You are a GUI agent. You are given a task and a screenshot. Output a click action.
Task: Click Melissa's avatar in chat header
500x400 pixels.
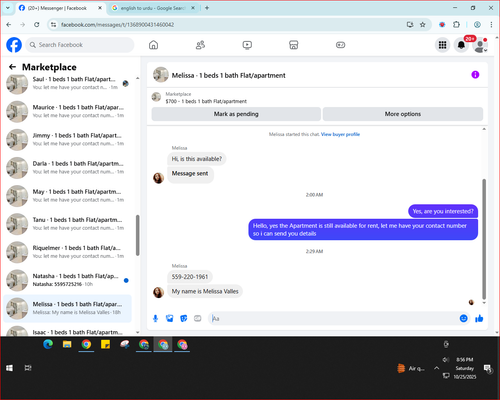pyautogui.click(x=161, y=75)
